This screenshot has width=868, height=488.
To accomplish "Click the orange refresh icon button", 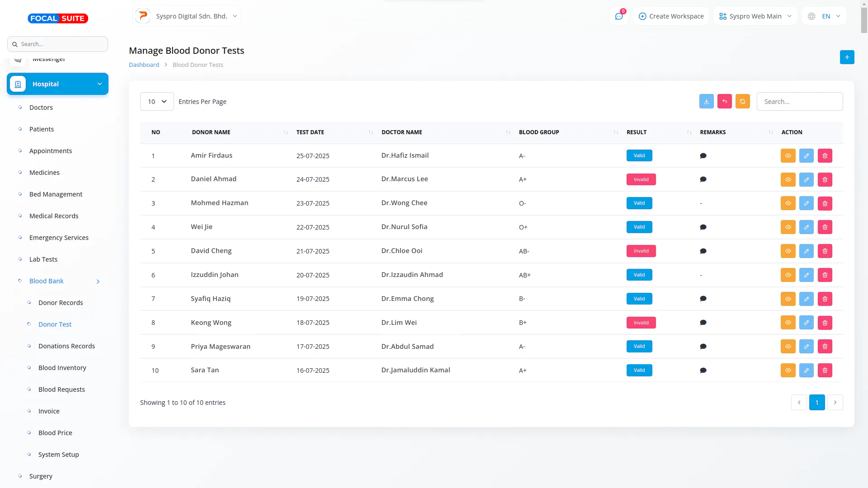I will pyautogui.click(x=742, y=102).
